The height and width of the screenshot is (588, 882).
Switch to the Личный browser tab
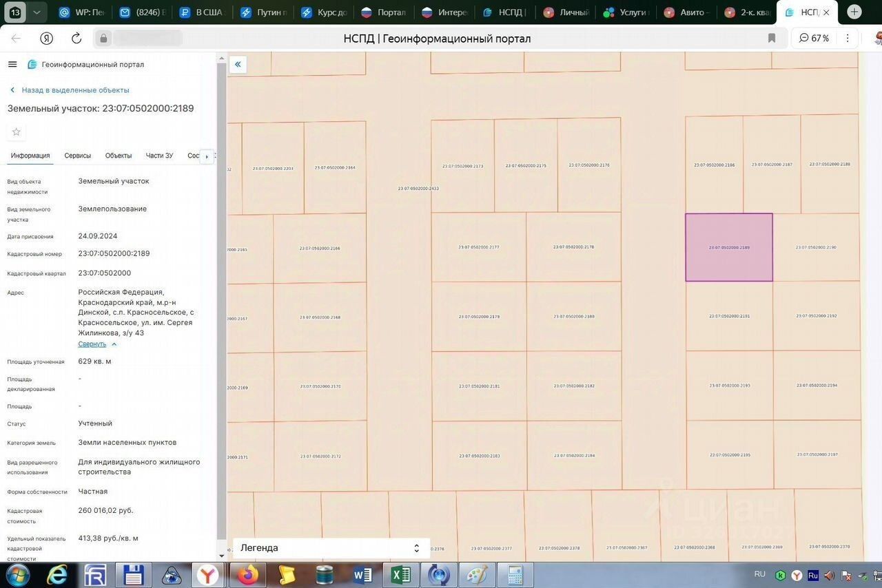tap(565, 12)
